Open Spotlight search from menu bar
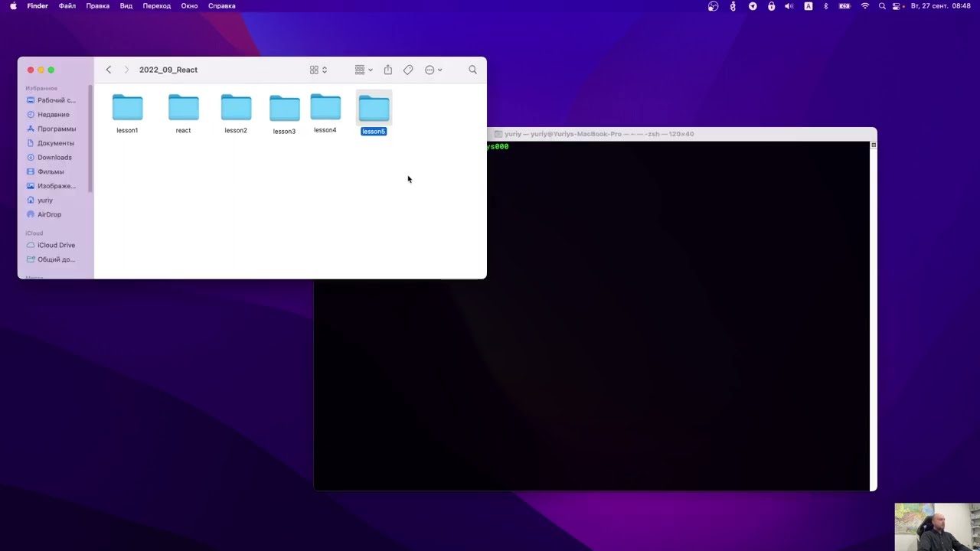 click(882, 6)
